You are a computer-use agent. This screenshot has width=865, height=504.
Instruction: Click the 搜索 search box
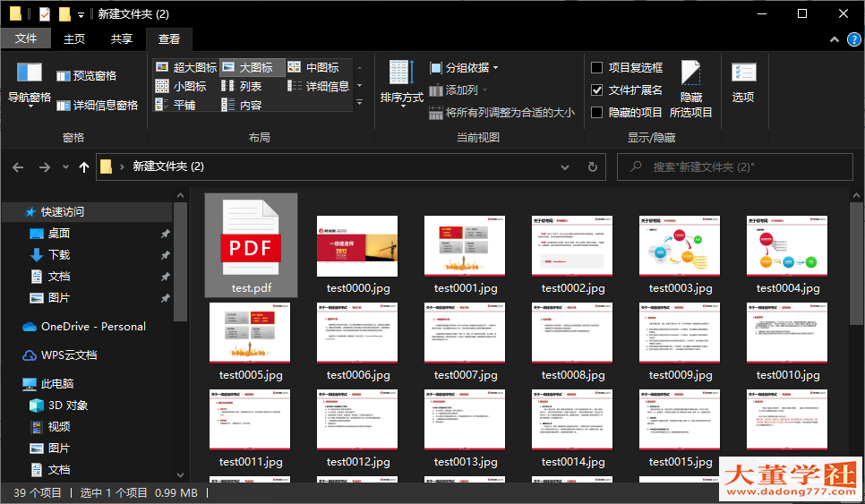tap(735, 167)
